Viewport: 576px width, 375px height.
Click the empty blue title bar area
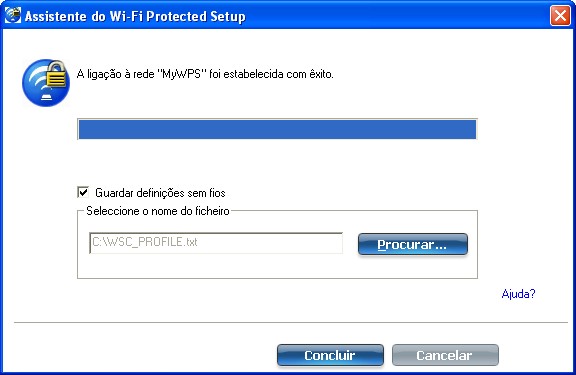(397, 16)
